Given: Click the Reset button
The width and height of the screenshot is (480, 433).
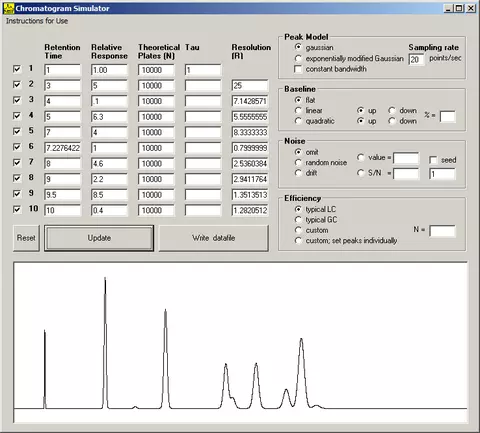Looking at the screenshot, I should (26, 238).
